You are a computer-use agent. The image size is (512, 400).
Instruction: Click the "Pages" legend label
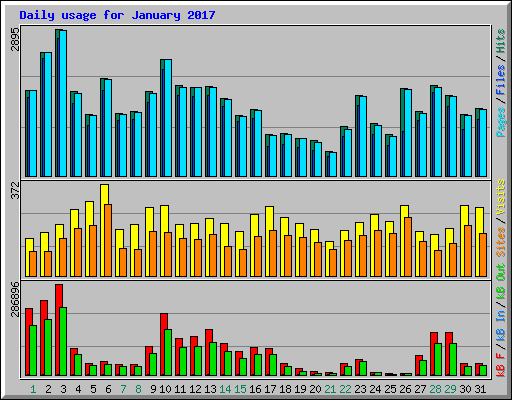click(501, 122)
